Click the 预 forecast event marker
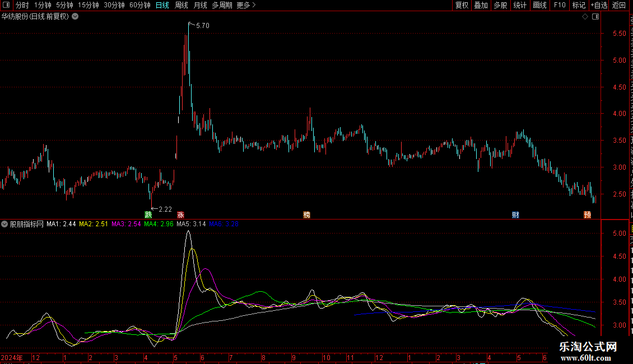The width and height of the screenshot is (633, 364). [588, 214]
